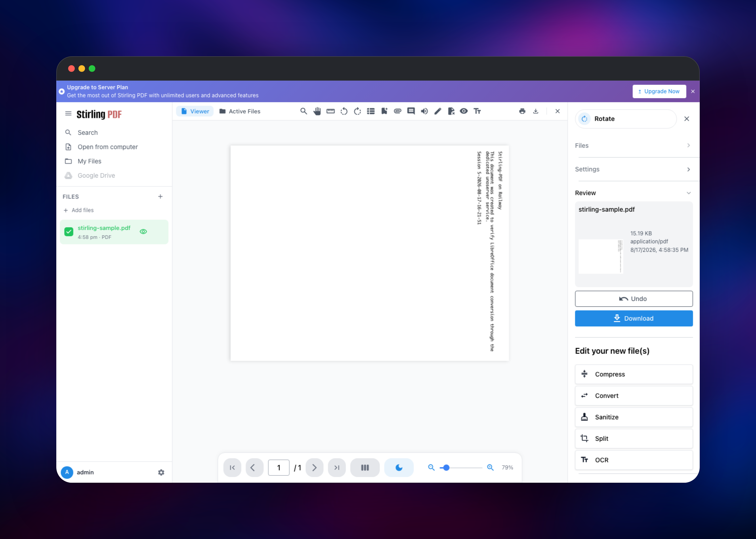
Task: Toggle dark mode moon button
Action: [399, 468]
